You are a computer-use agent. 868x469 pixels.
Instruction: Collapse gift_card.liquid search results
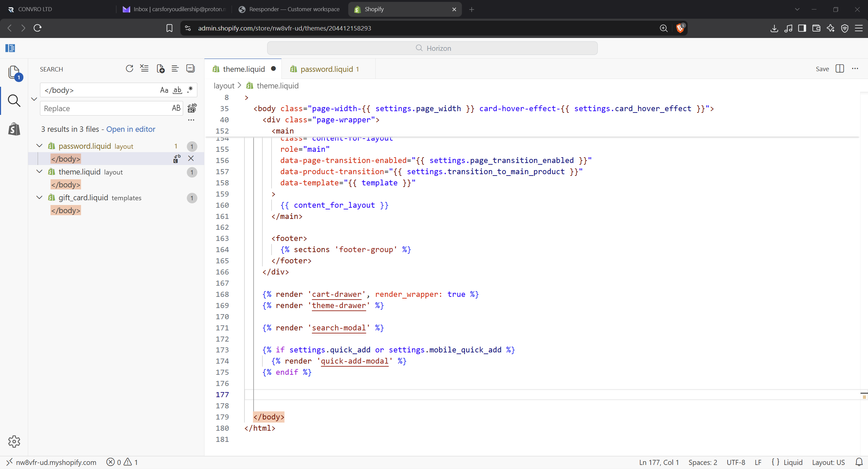39,197
